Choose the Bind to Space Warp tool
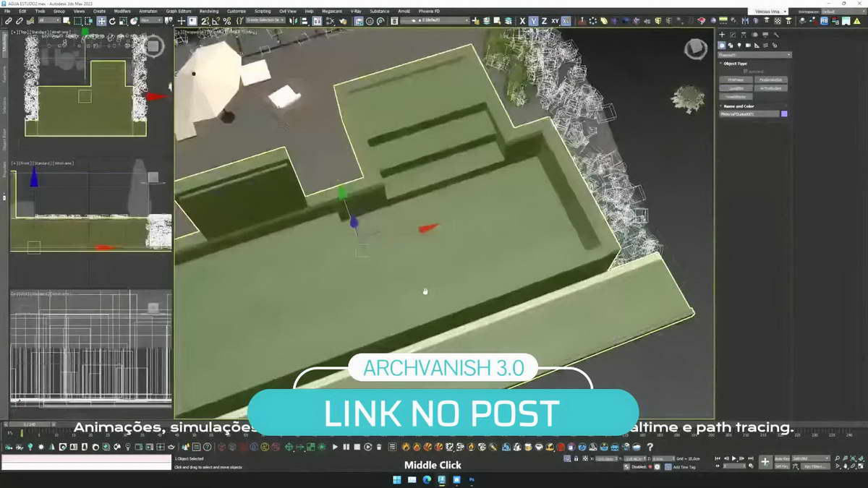The image size is (868, 488). tap(31, 22)
